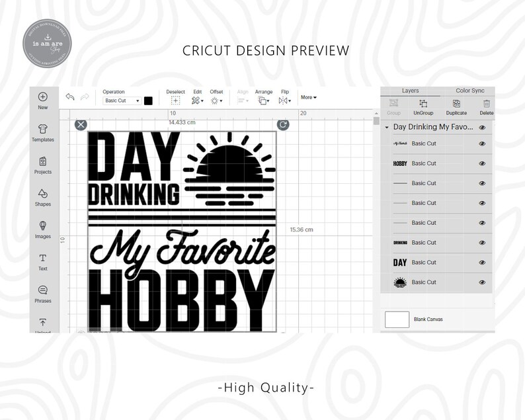The width and height of the screenshot is (525, 420).
Task: Click the black operation color swatch
Action: pyautogui.click(x=148, y=101)
